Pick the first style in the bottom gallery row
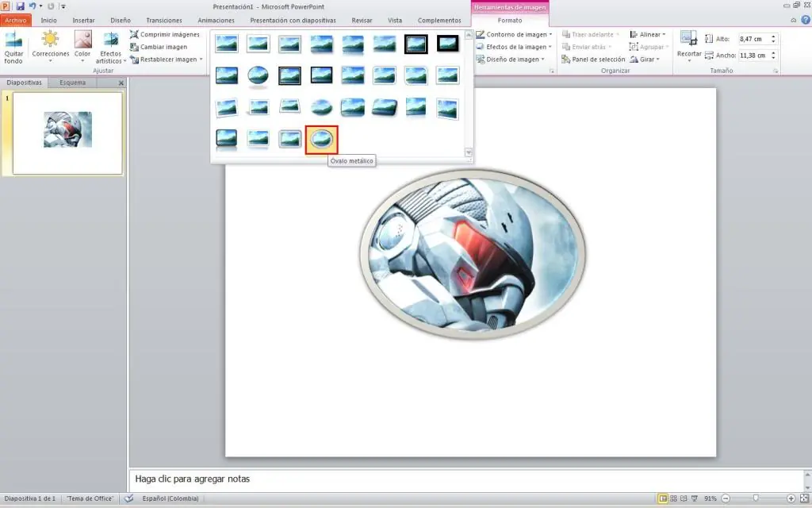The image size is (812, 508). [227, 139]
